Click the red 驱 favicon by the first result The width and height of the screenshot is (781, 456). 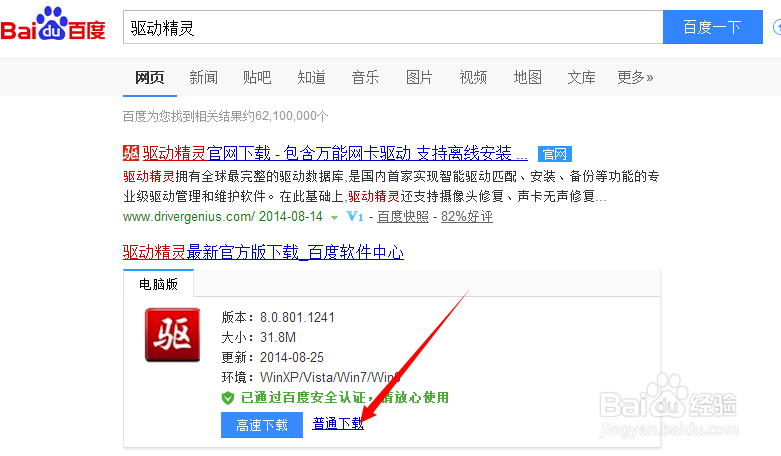pyautogui.click(x=131, y=153)
